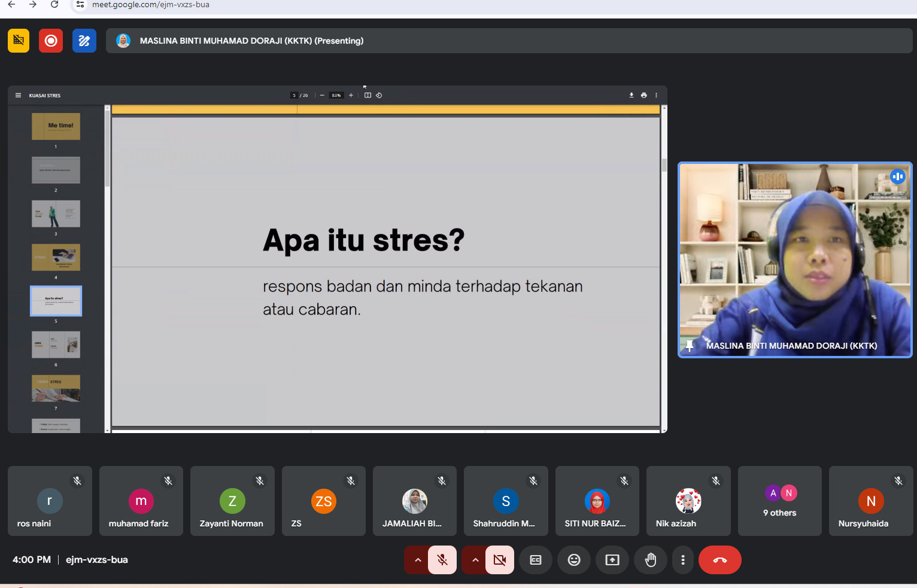Click the blue annotation pen icon
This screenshot has width=917, height=588.
tap(84, 41)
